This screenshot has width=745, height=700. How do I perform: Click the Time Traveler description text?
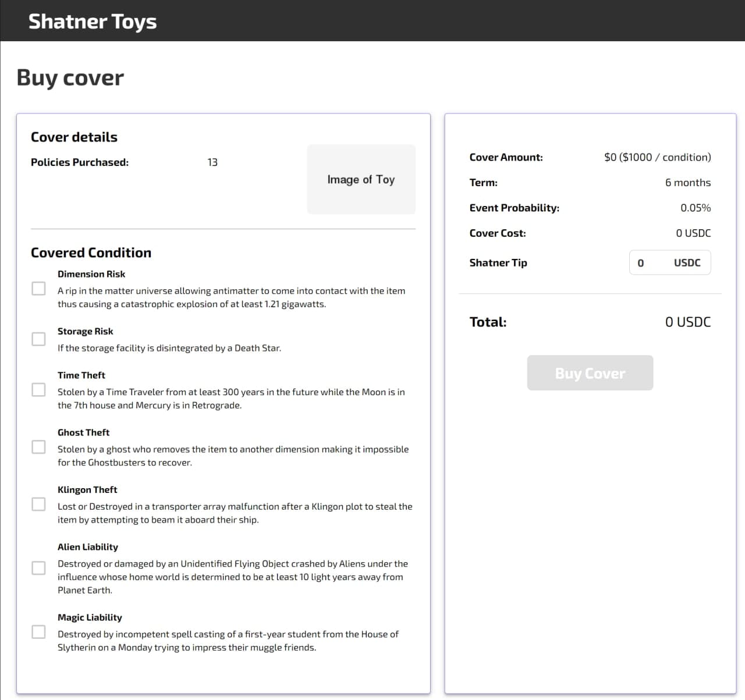tap(231, 399)
